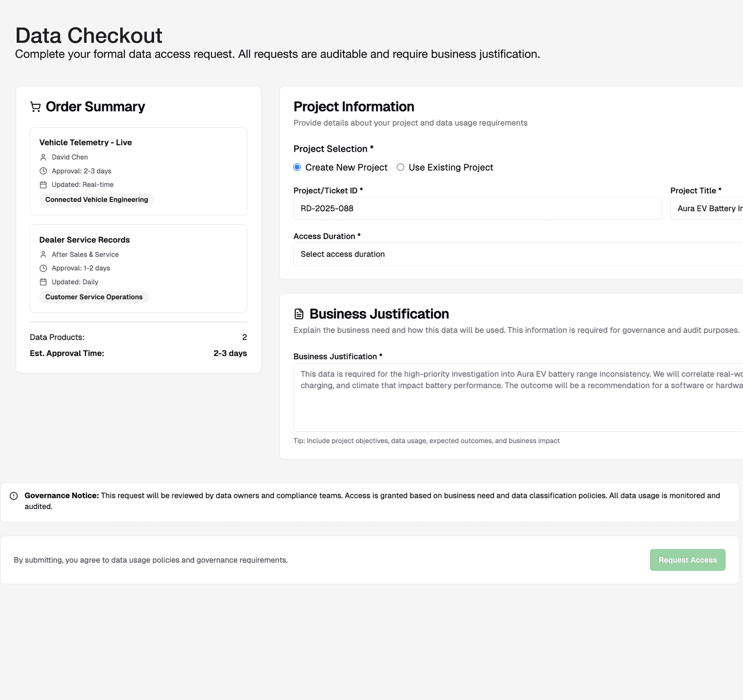Select the Create New Project radio button
The height and width of the screenshot is (700, 743).
(x=297, y=167)
